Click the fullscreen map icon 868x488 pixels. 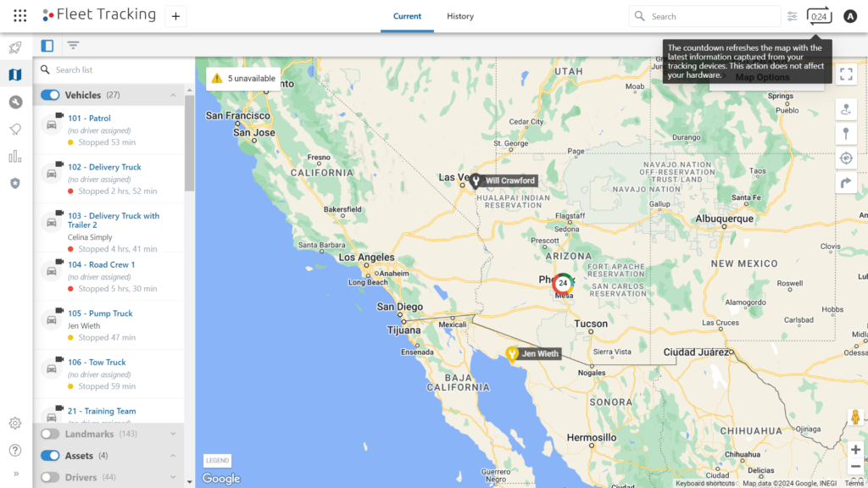pyautogui.click(x=846, y=74)
